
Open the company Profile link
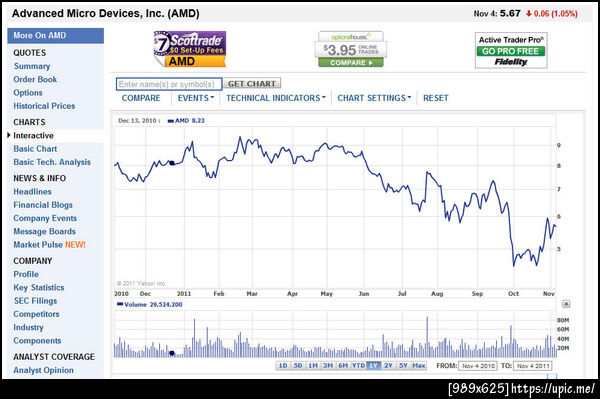(x=26, y=274)
